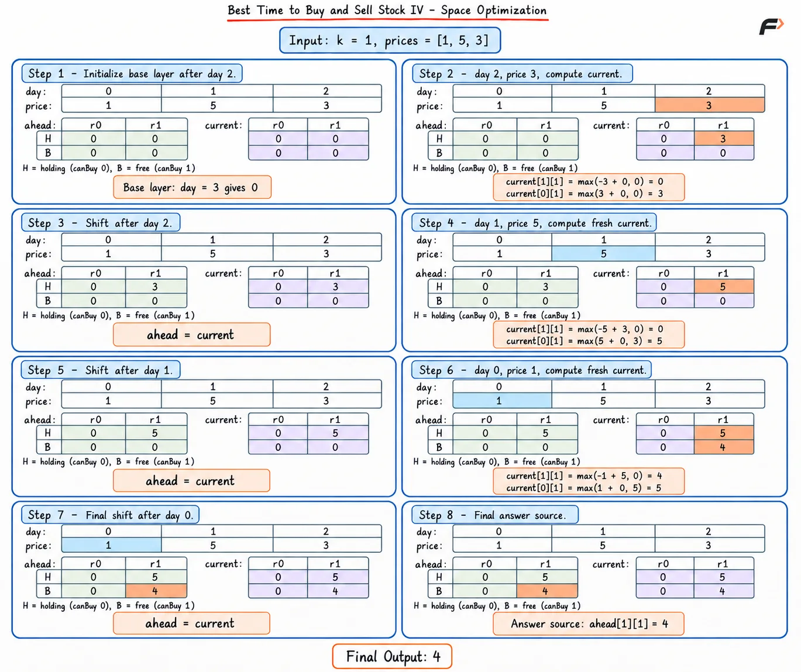Click the ahead H row r1 value '3' in Step 3

[x=155, y=287]
